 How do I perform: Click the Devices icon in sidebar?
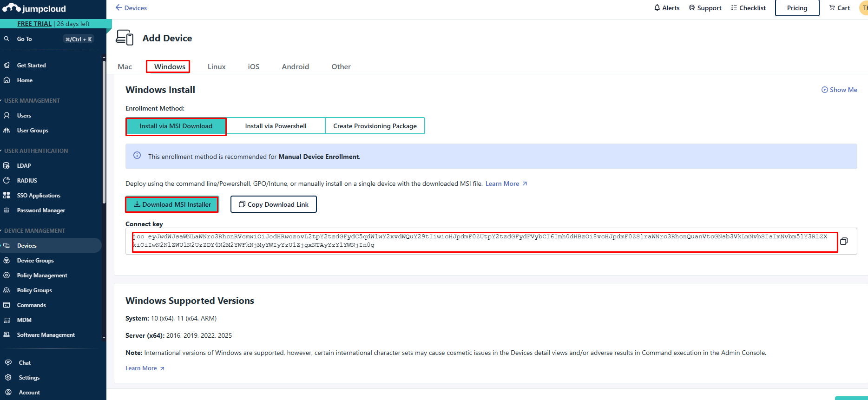point(7,246)
